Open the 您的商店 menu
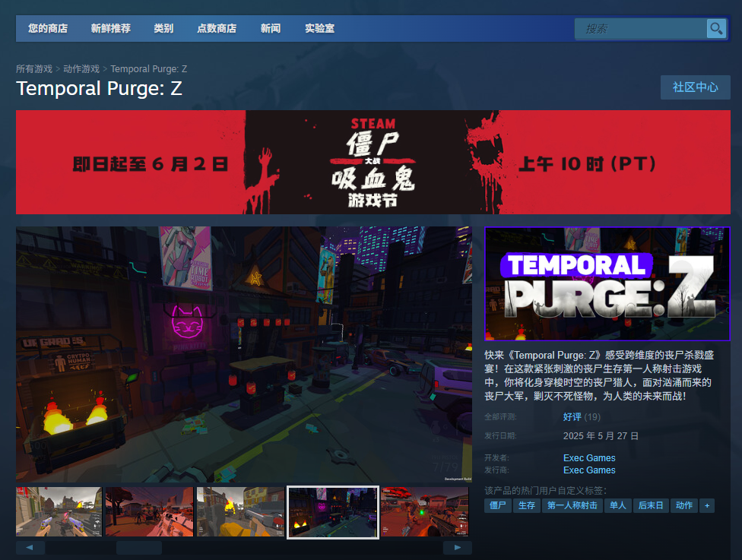The height and width of the screenshot is (560, 742). 47,28
